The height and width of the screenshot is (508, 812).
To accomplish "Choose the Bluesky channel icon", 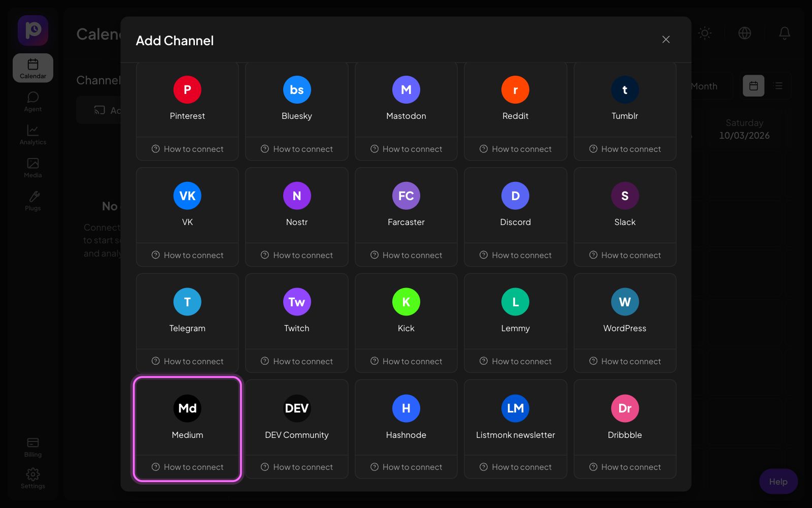I will pyautogui.click(x=297, y=90).
